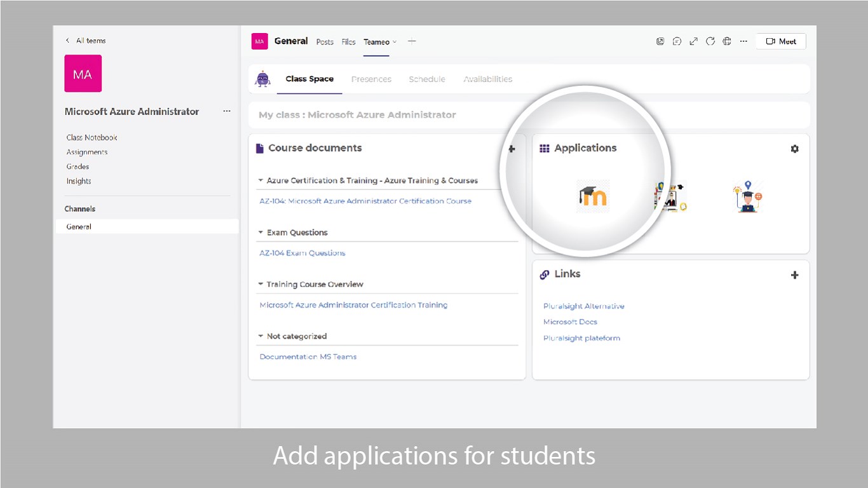Viewport: 868px width, 488px height.
Task: Switch to the Presences tab
Action: pyautogui.click(x=371, y=79)
